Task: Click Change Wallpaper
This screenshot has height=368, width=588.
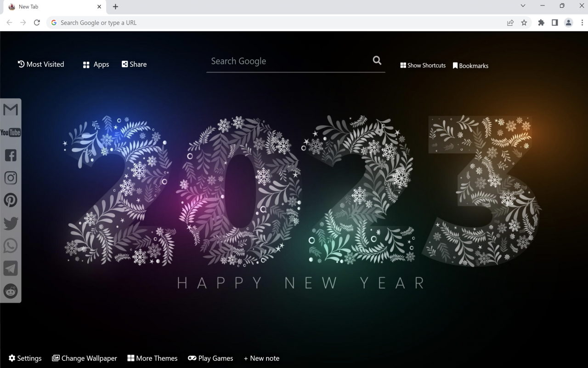Action: (x=85, y=358)
